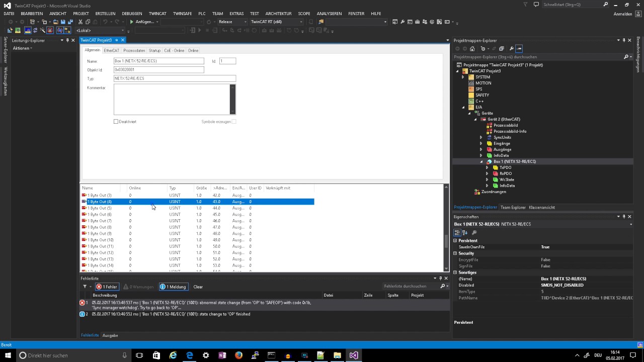Click the Anmelden sign-in link
This screenshot has width=644, height=362.
coord(623,14)
